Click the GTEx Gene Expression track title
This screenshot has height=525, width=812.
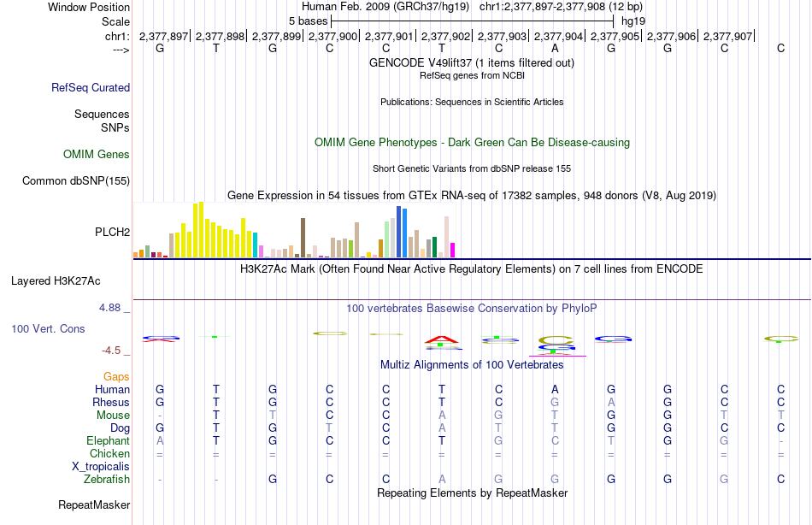(x=472, y=196)
